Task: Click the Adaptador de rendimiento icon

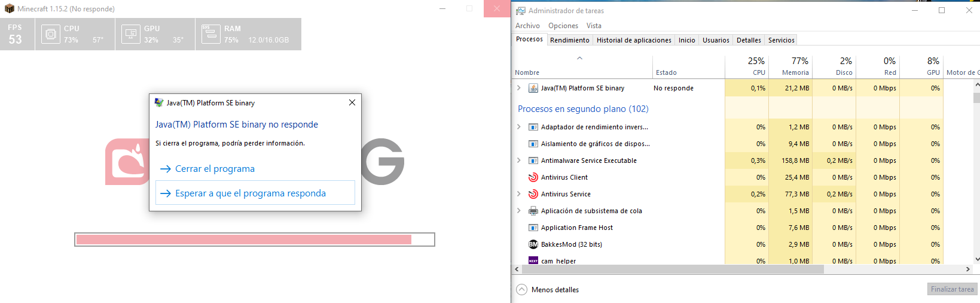Action: [533, 127]
